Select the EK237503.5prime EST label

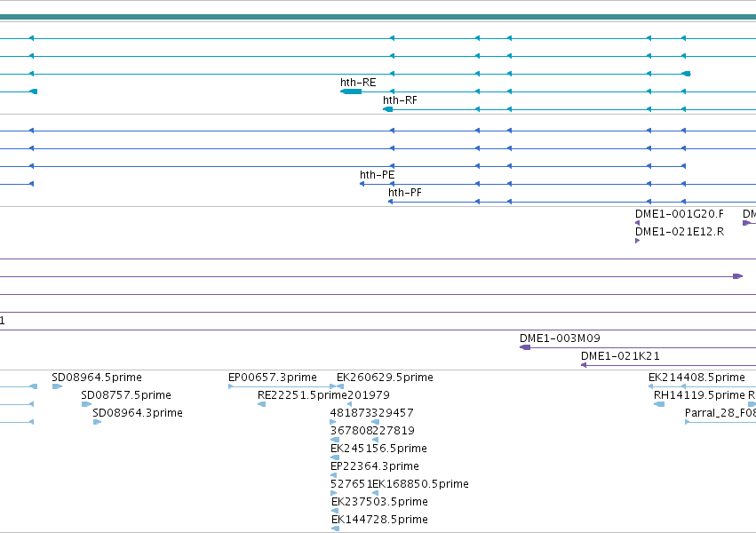[379, 502]
